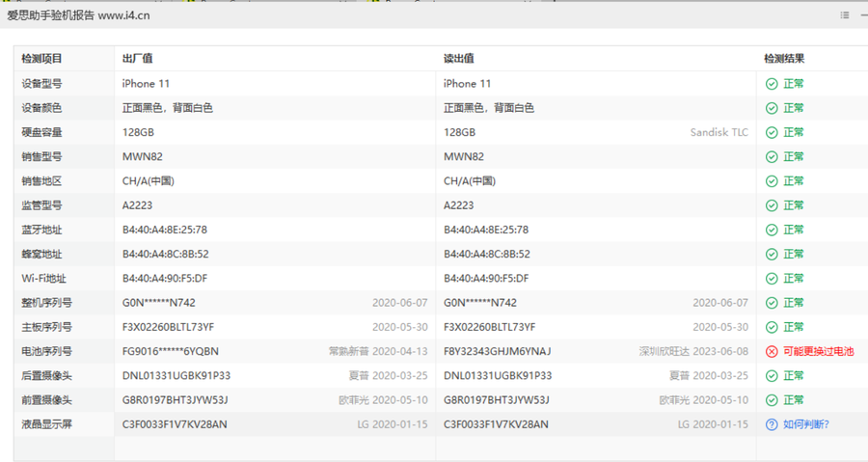Click blue question mark icon in 液晶显示屏 row
The image size is (868, 462).
[x=772, y=425]
